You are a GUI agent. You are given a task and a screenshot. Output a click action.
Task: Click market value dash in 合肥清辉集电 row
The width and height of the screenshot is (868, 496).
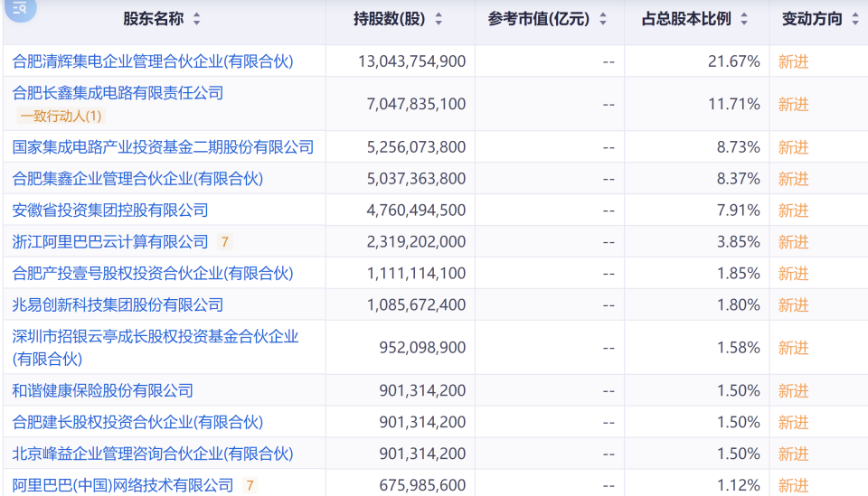(609, 61)
